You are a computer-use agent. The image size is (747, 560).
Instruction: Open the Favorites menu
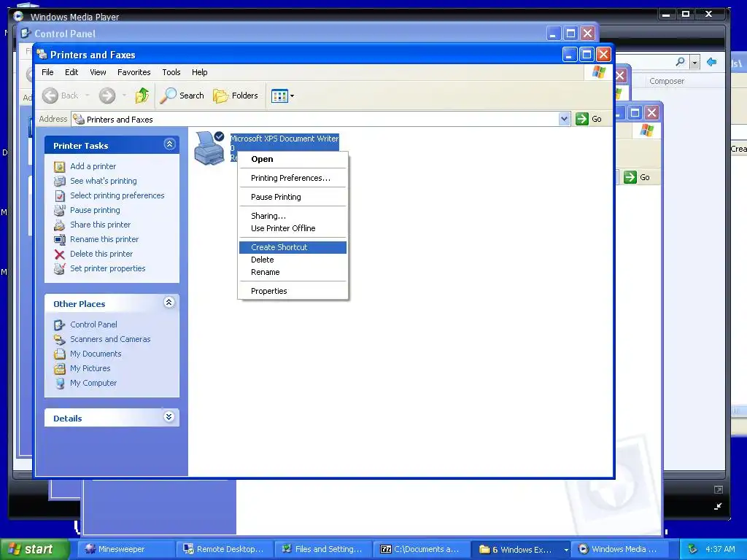tap(134, 72)
